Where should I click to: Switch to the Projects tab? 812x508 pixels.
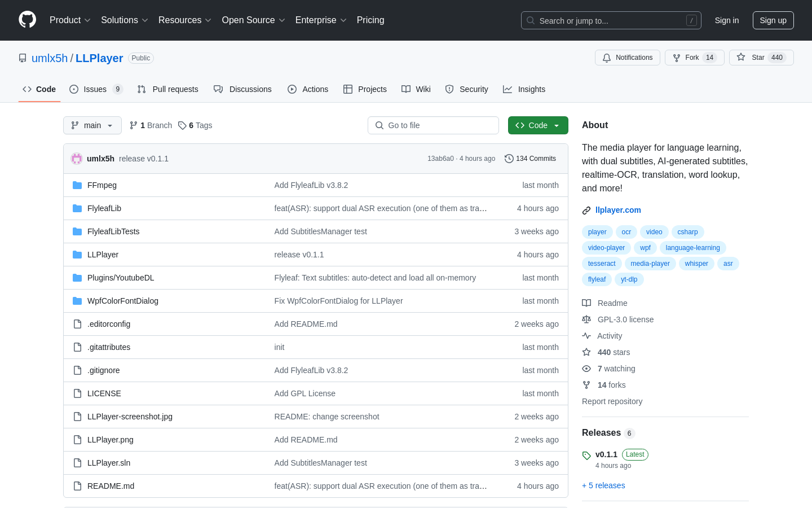365,89
